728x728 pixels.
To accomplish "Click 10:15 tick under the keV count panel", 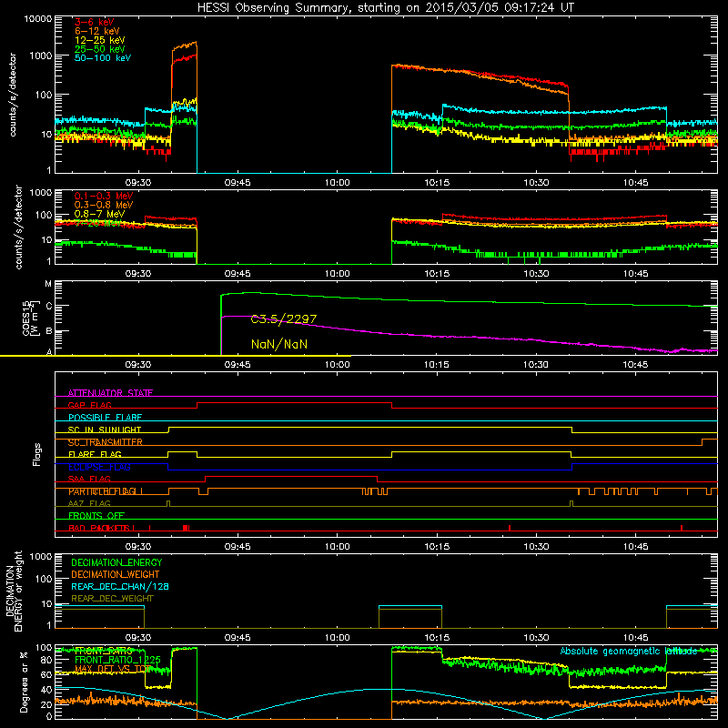I will [437, 183].
